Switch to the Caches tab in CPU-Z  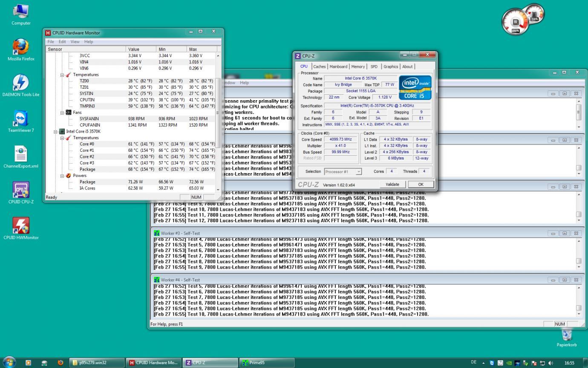(x=319, y=67)
